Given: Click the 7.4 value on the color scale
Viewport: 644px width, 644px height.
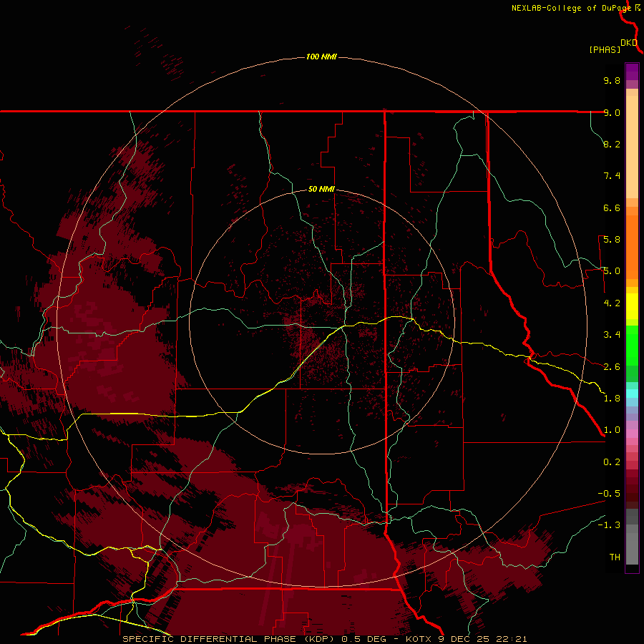Looking at the screenshot, I should (612, 176).
